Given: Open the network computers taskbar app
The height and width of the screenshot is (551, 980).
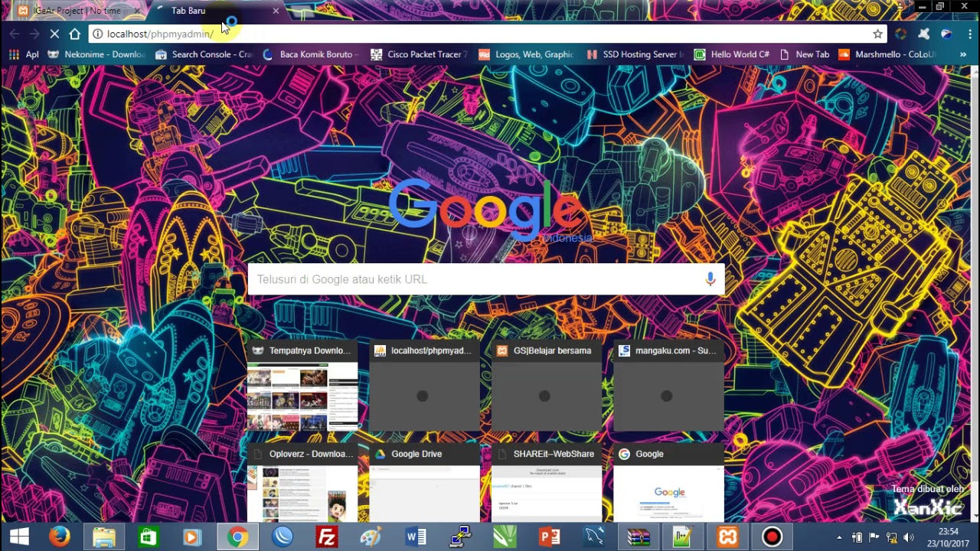Looking at the screenshot, I should (460, 536).
